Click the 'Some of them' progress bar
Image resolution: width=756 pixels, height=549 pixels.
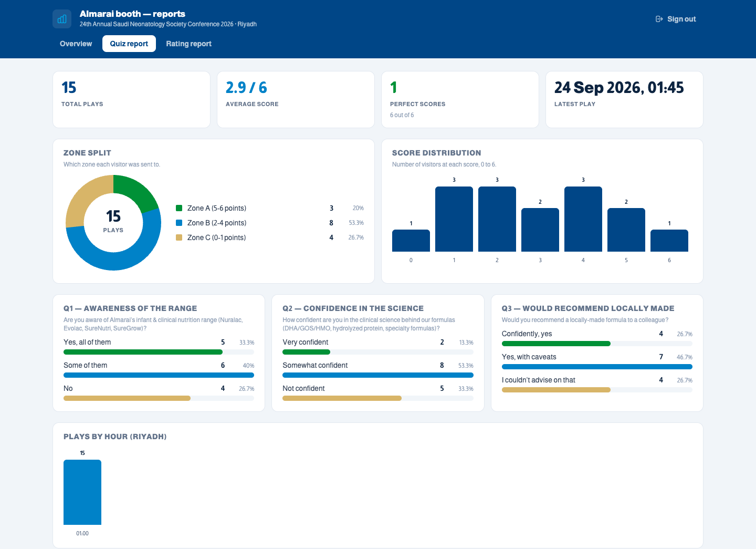tap(159, 375)
